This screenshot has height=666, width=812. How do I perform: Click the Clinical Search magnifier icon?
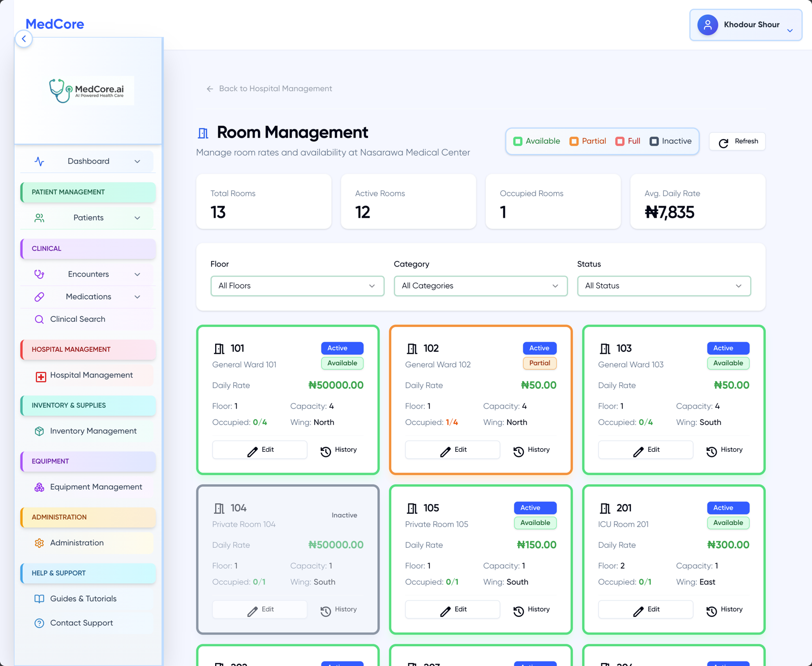(39, 319)
